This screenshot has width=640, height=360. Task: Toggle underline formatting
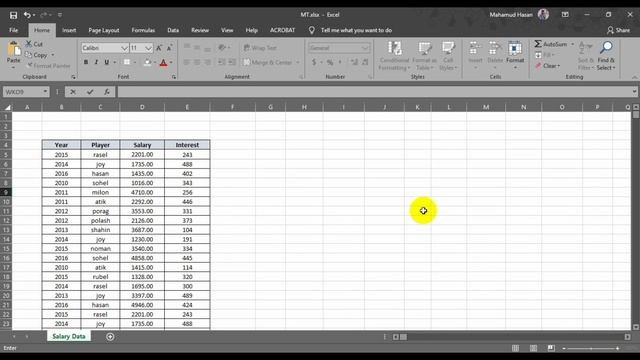pyautogui.click(x=107, y=62)
